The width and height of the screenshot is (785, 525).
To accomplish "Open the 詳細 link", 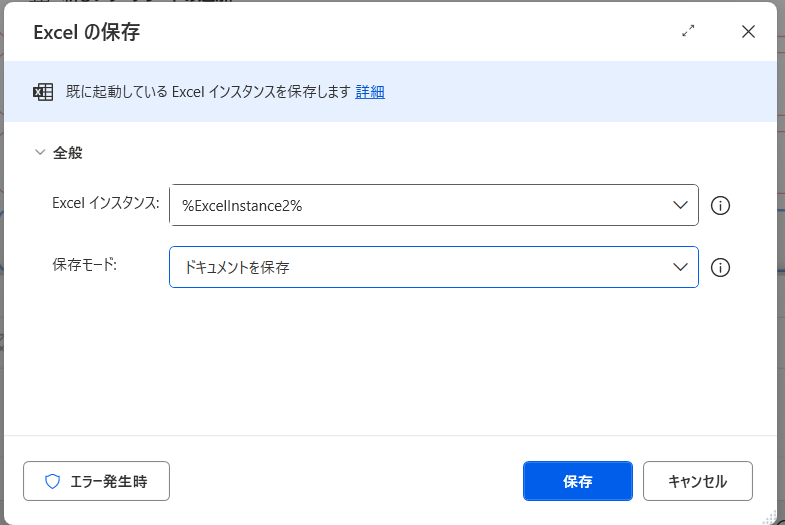I will pos(370,92).
